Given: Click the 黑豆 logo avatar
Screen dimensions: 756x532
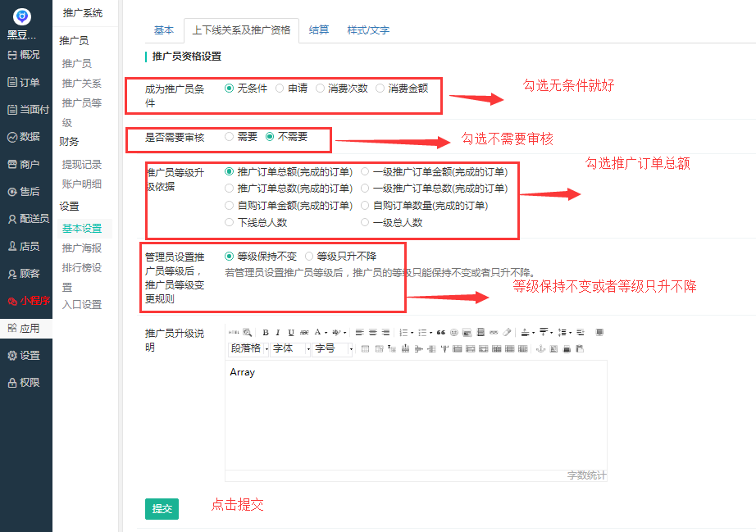Looking at the screenshot, I should point(21,17).
